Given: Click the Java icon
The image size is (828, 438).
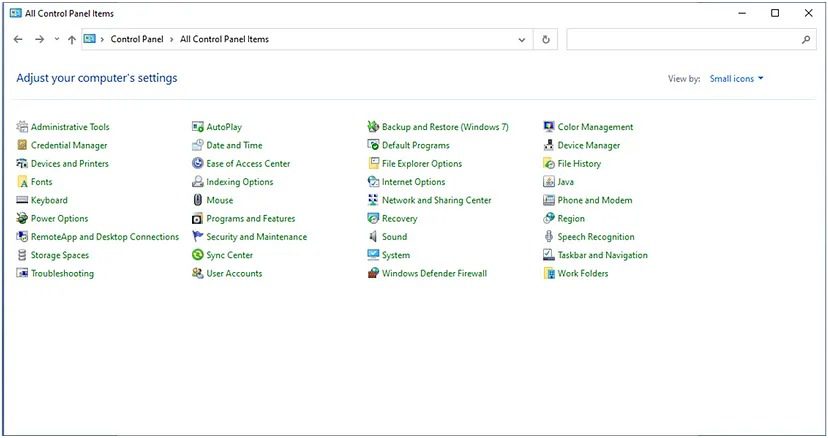Looking at the screenshot, I should point(549,182).
